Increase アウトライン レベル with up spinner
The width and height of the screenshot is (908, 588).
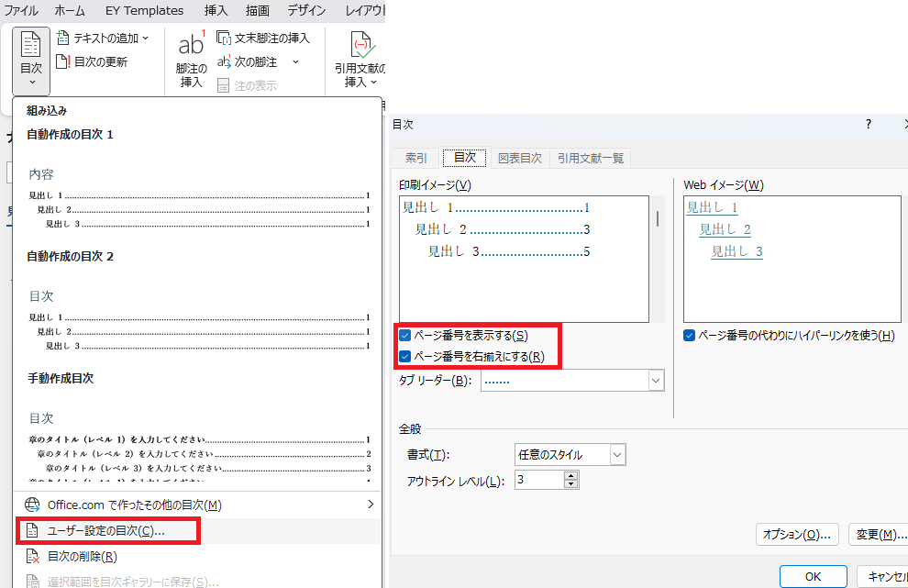[571, 475]
